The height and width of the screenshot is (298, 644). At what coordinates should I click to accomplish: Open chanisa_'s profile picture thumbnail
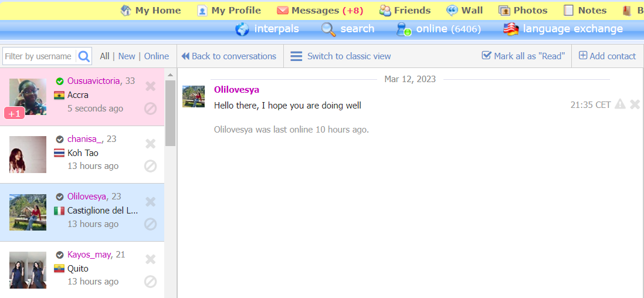[28, 154]
